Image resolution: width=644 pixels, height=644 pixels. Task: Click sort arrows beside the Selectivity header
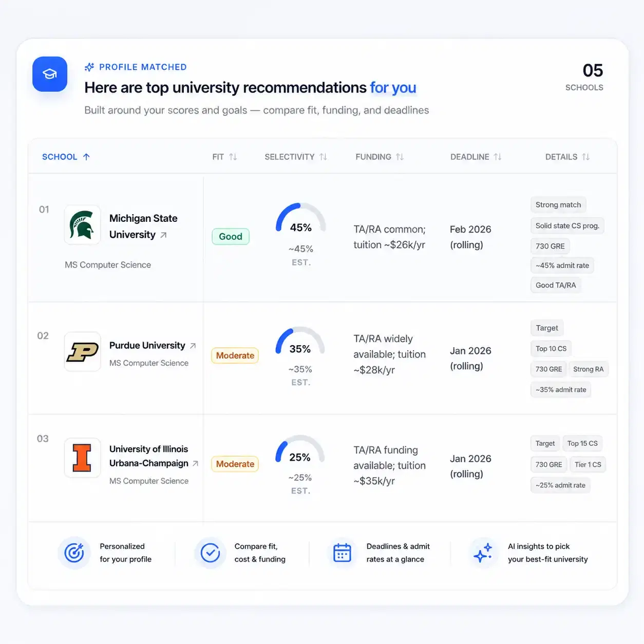click(323, 157)
